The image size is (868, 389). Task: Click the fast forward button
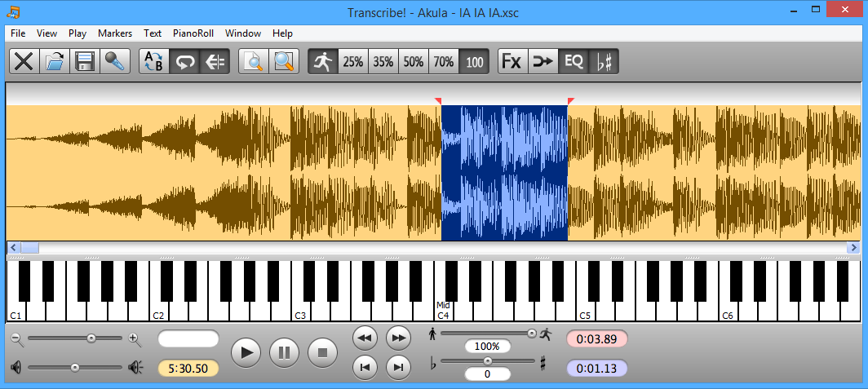(x=397, y=337)
